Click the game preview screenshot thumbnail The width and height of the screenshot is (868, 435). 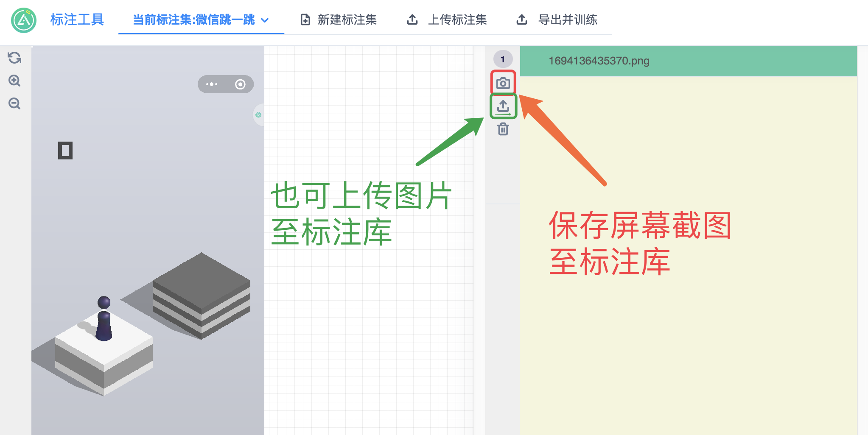pos(148,240)
